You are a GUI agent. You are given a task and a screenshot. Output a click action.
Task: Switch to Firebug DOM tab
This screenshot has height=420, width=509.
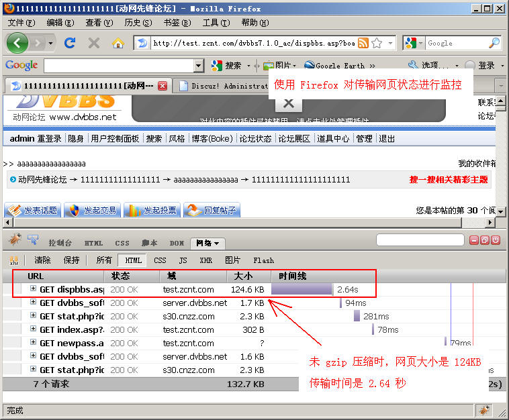pyautogui.click(x=177, y=243)
